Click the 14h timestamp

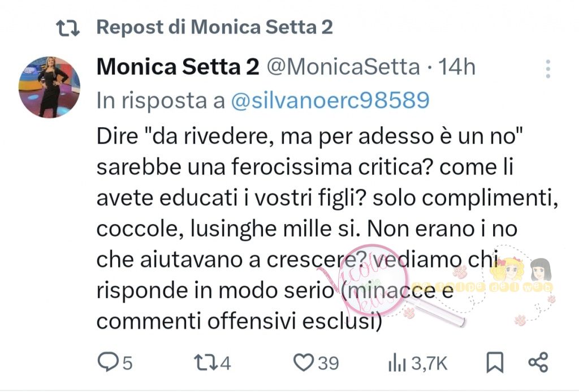[457, 68]
